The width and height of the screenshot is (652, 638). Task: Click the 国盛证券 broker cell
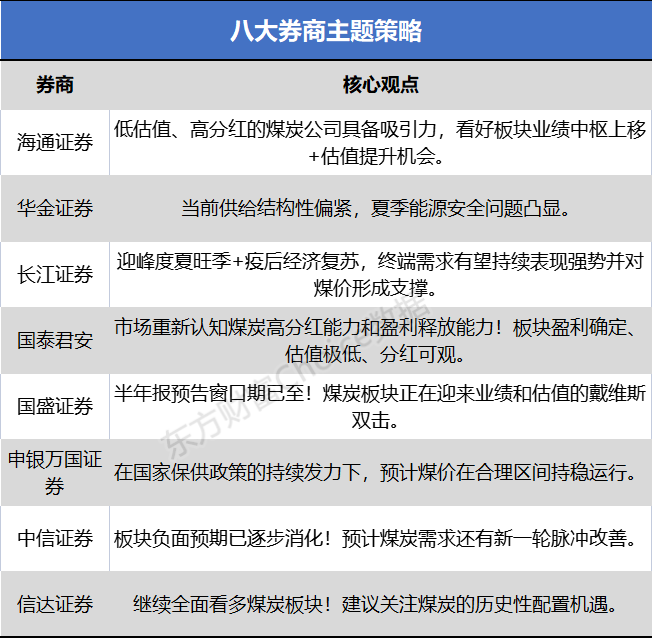[x=55, y=406]
